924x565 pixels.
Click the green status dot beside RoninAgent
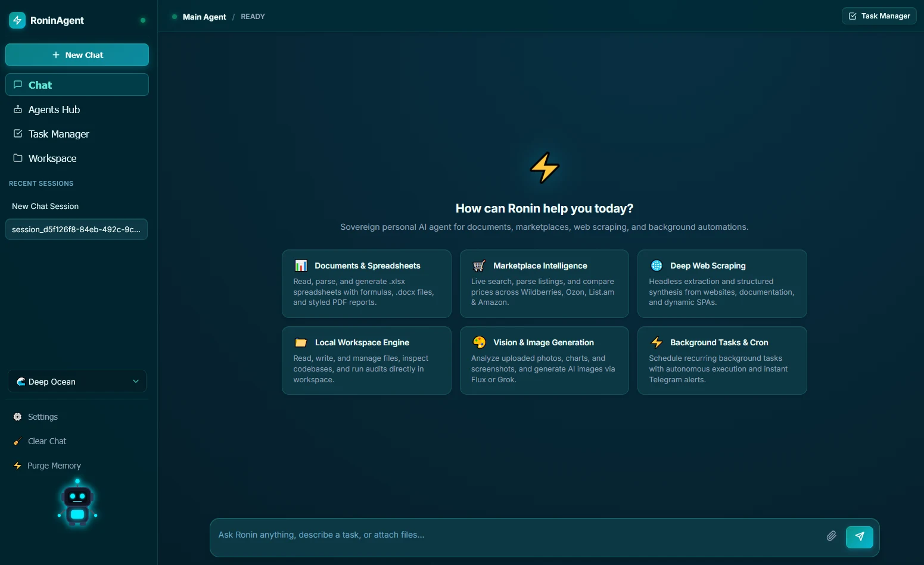point(143,20)
